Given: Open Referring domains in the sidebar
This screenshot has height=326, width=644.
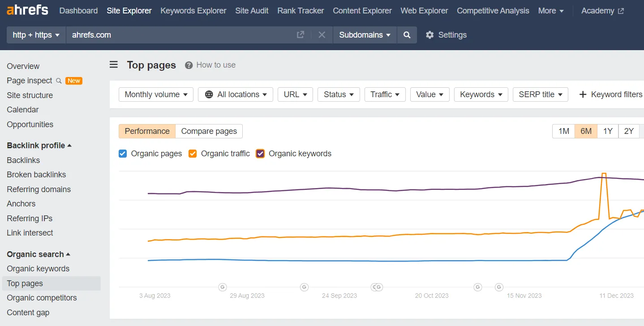Looking at the screenshot, I should pos(39,189).
